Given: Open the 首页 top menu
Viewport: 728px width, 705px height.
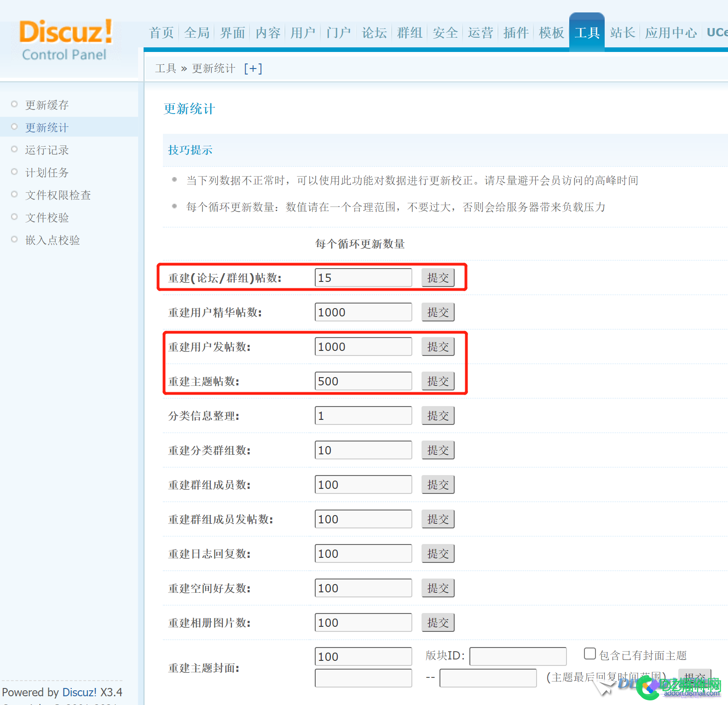Looking at the screenshot, I should pyautogui.click(x=162, y=33).
